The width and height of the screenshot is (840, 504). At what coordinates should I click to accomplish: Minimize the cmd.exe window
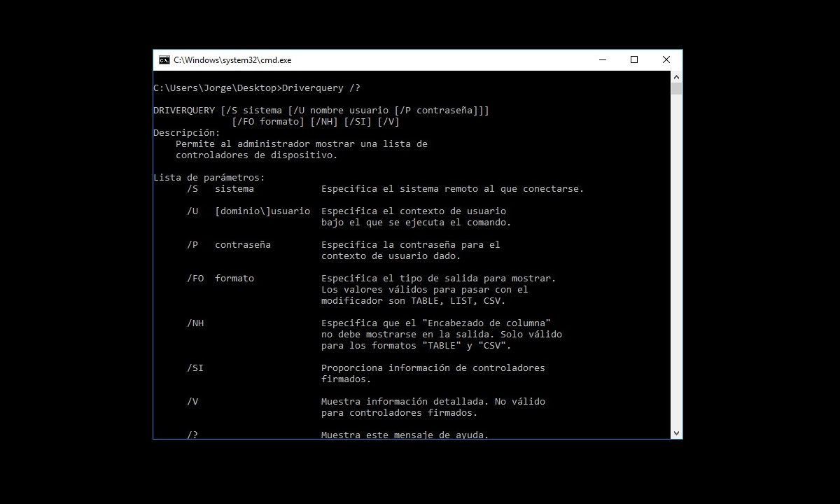tap(602, 60)
